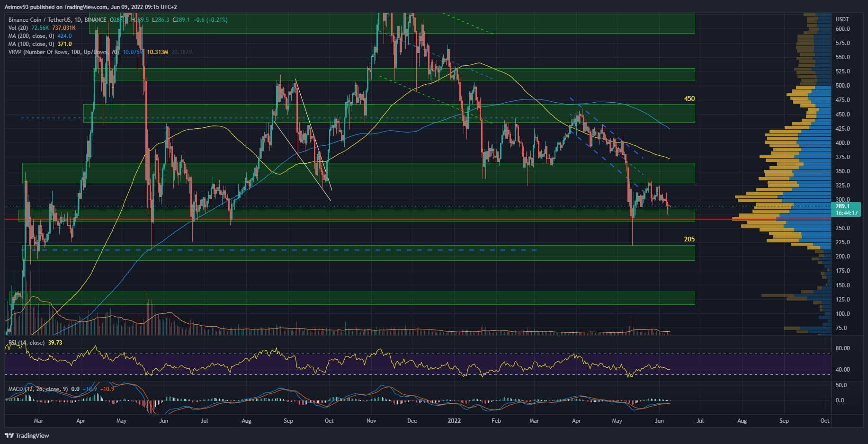
Task: Click the 600.0 price axis label
Action: pos(842,29)
